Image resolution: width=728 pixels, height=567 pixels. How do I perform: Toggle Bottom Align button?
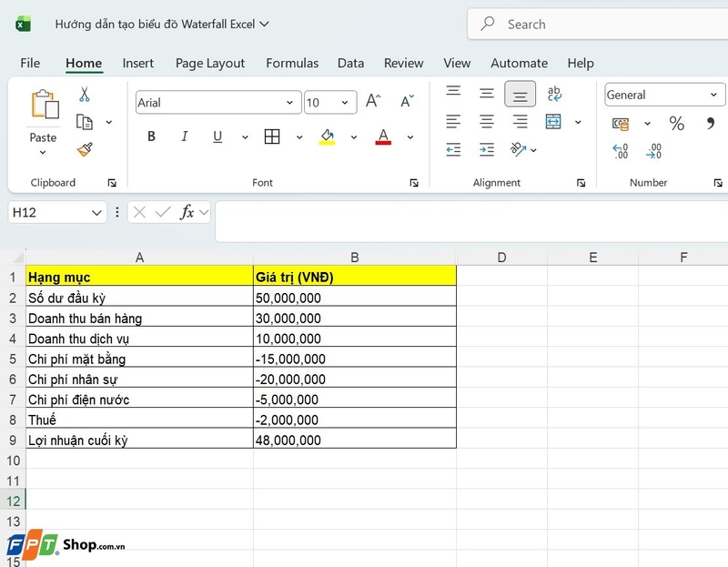point(520,95)
